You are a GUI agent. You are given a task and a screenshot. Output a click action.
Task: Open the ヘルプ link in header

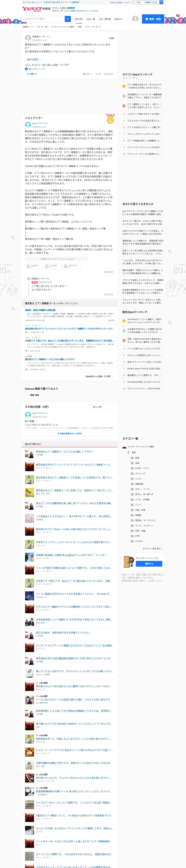pos(127,2)
